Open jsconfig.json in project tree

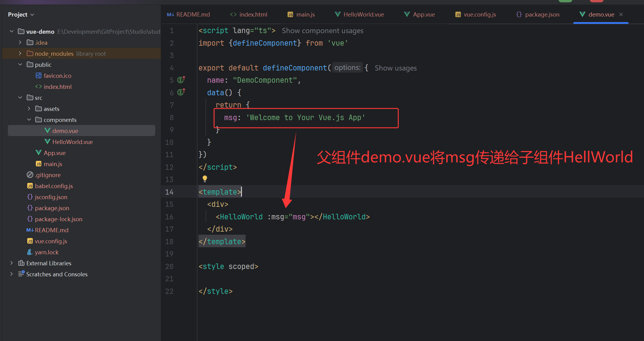point(51,197)
